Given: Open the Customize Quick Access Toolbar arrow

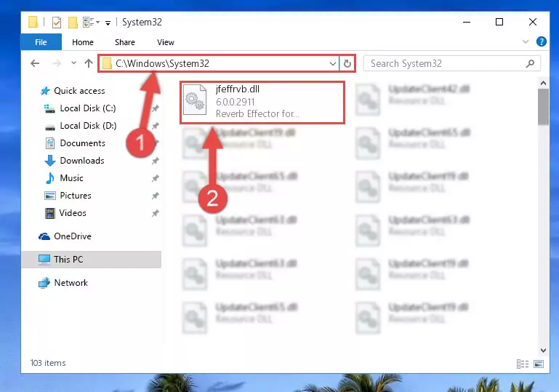Looking at the screenshot, I should 108,23.
